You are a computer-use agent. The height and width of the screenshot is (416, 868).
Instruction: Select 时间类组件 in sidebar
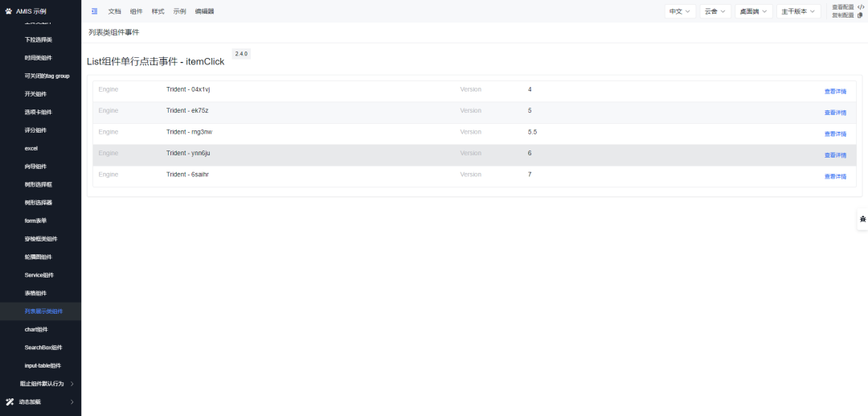click(39, 58)
